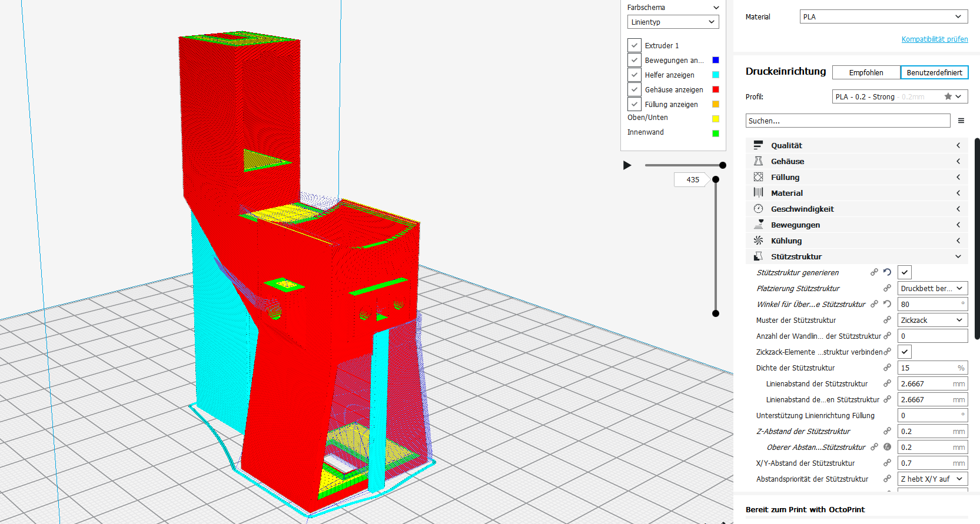Click the Dichte der Stützstruktur 15 field
Screen dimensions: 980x524
(933, 368)
